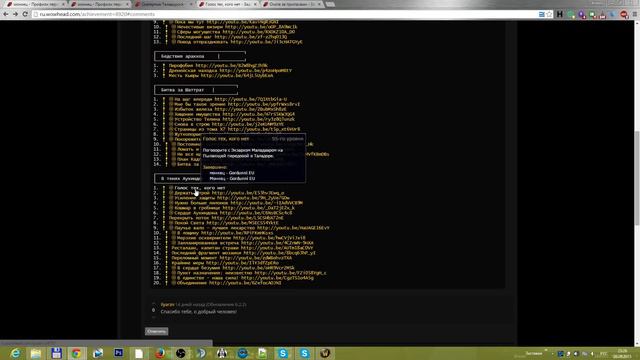Screen dimensions: 640x360
Task: Click the black sphere icon on taskbar
Action: click(180, 353)
